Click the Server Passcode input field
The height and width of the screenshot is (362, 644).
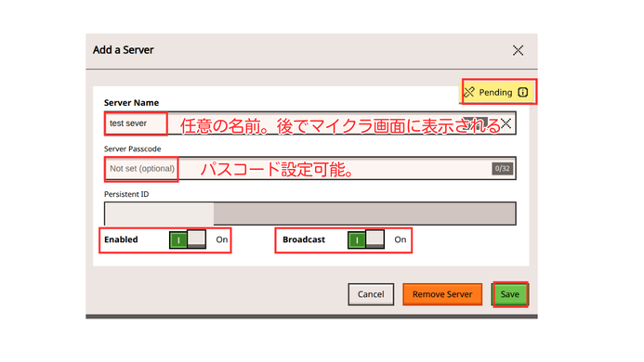click(x=310, y=168)
